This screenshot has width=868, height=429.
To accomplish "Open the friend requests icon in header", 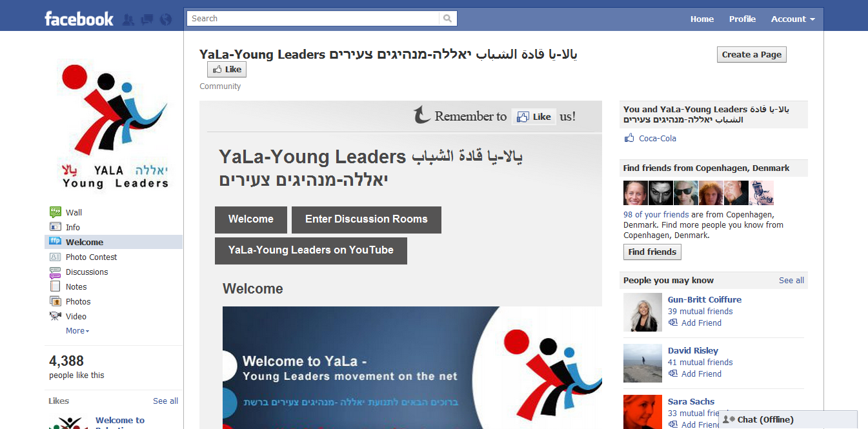I will (128, 19).
